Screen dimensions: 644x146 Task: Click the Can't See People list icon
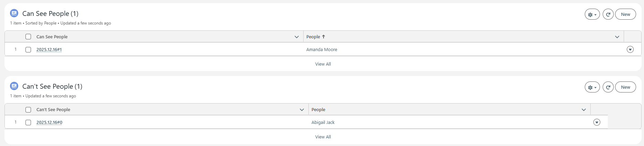point(14,86)
